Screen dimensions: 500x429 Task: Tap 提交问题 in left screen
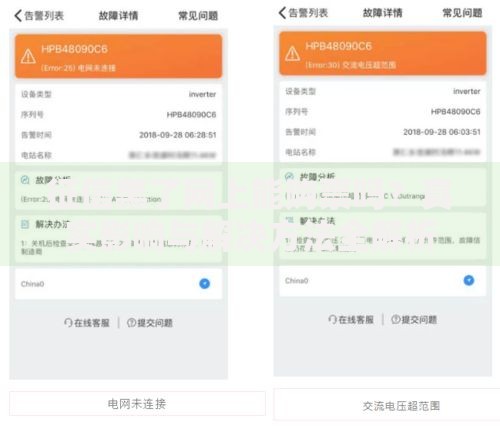point(150,323)
